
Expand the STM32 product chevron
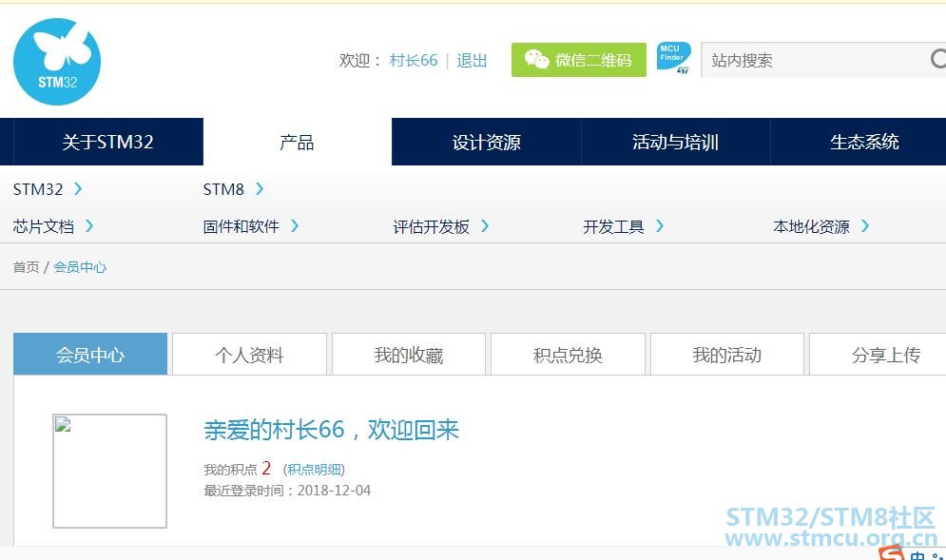[78, 189]
